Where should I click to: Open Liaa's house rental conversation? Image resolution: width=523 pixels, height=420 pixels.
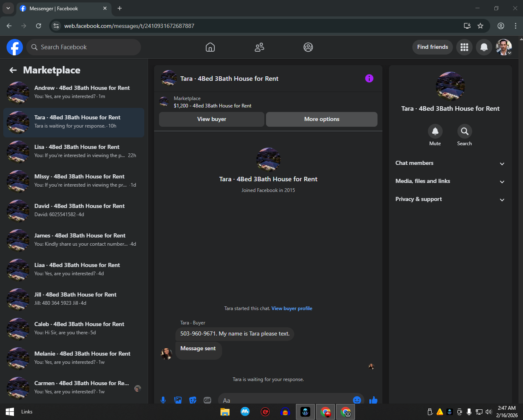[x=74, y=270]
